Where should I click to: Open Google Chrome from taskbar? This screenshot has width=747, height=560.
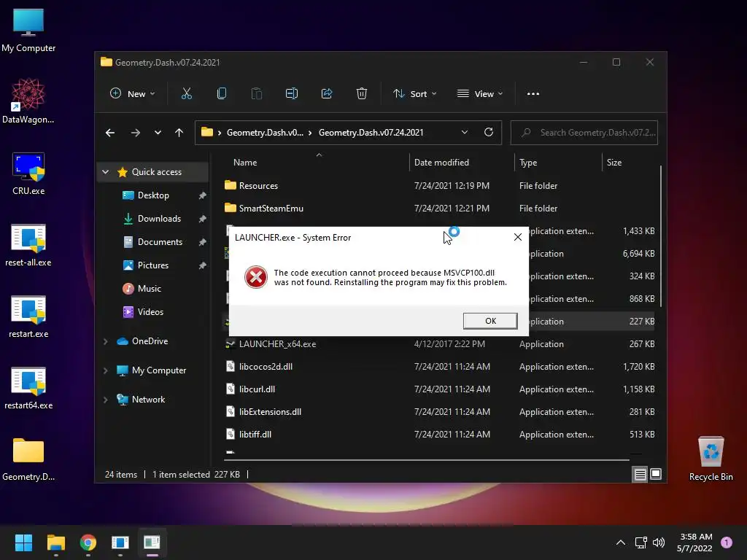pyautogui.click(x=88, y=542)
